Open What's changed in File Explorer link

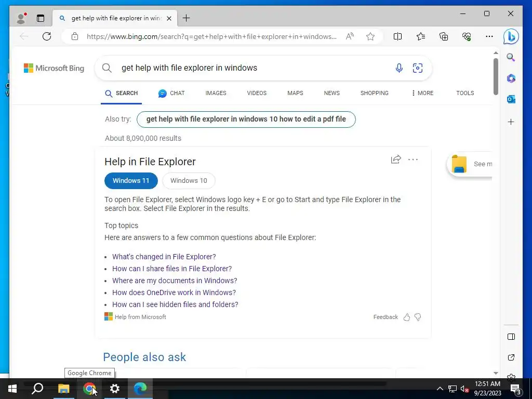point(164,257)
